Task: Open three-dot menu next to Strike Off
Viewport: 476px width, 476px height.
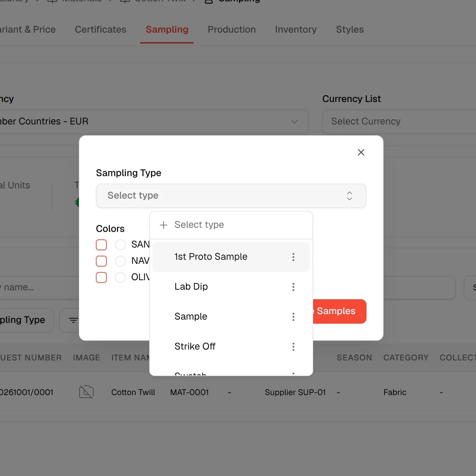Action: click(x=293, y=347)
